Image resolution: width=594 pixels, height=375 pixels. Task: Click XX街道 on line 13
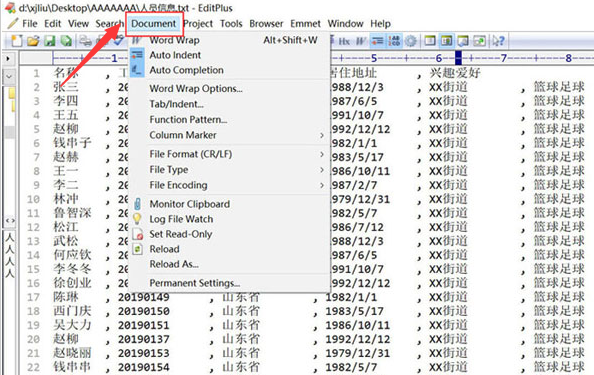point(448,241)
